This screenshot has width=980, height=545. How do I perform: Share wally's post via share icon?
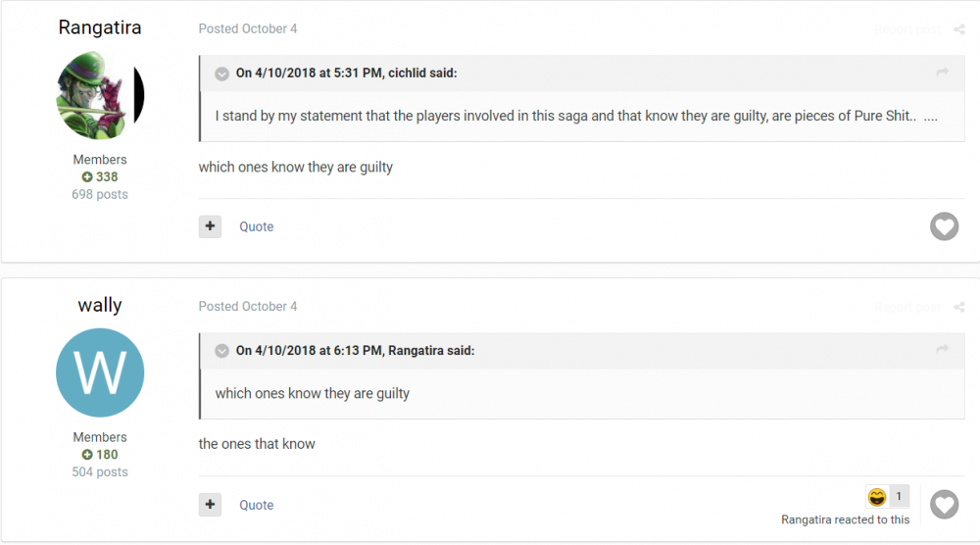pyautogui.click(x=959, y=307)
